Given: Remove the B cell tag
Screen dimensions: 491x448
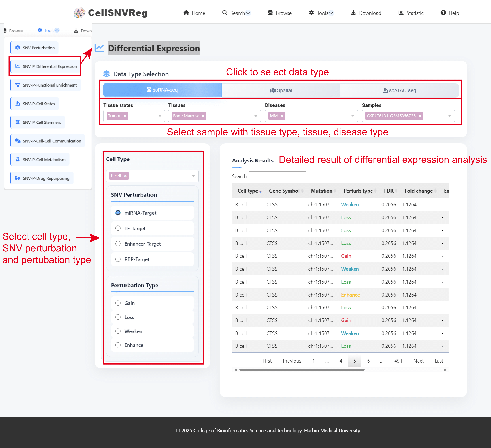Looking at the screenshot, I should tap(125, 176).
